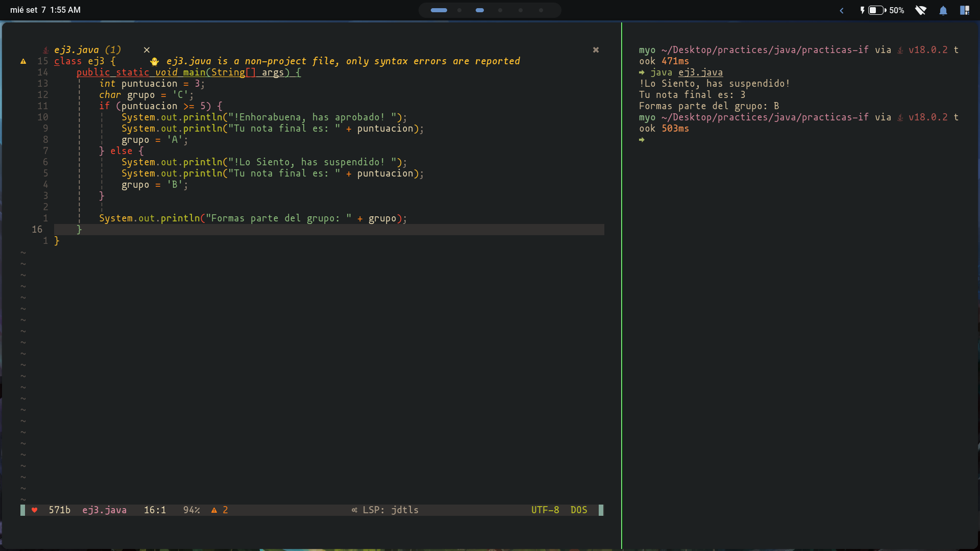Click the date and time clock
Screen dimensions: 980x551
click(45, 10)
